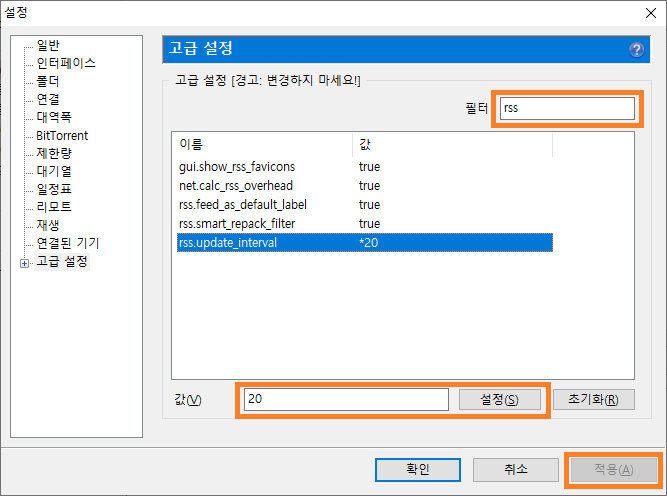Viewport: 667px width, 496px height.
Task: Select the rss.feed_as_default_label row
Action: [x=365, y=205]
